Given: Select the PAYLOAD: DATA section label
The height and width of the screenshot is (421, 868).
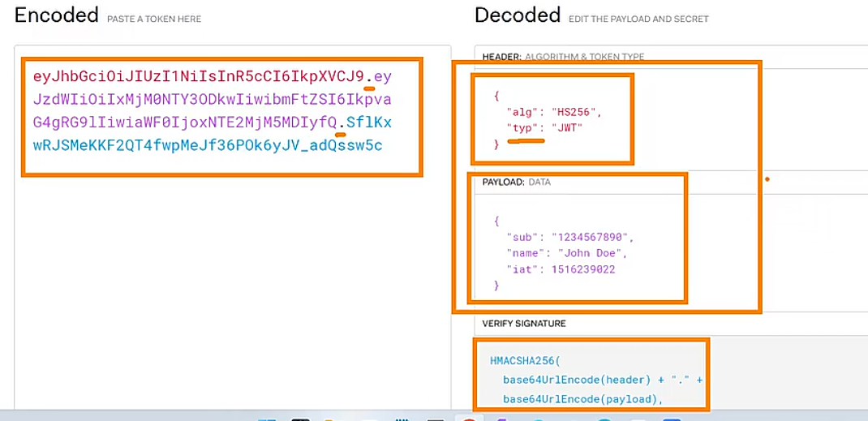Looking at the screenshot, I should 516,183.
